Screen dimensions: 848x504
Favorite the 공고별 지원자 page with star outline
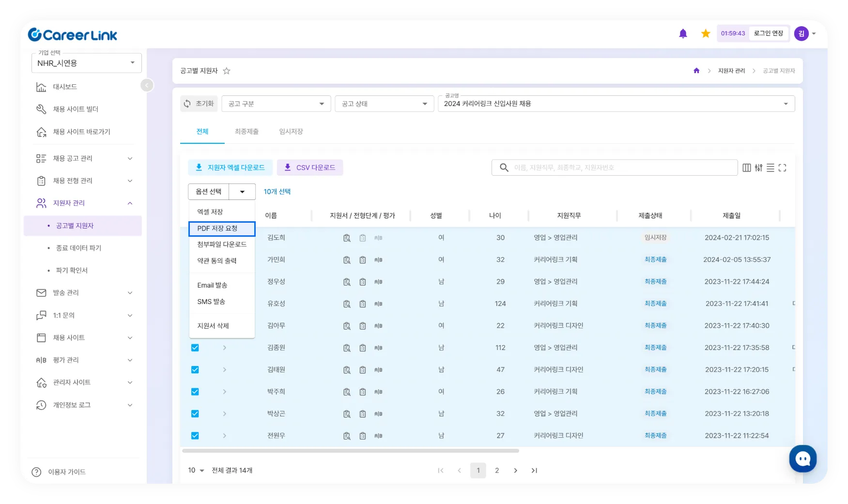(227, 71)
